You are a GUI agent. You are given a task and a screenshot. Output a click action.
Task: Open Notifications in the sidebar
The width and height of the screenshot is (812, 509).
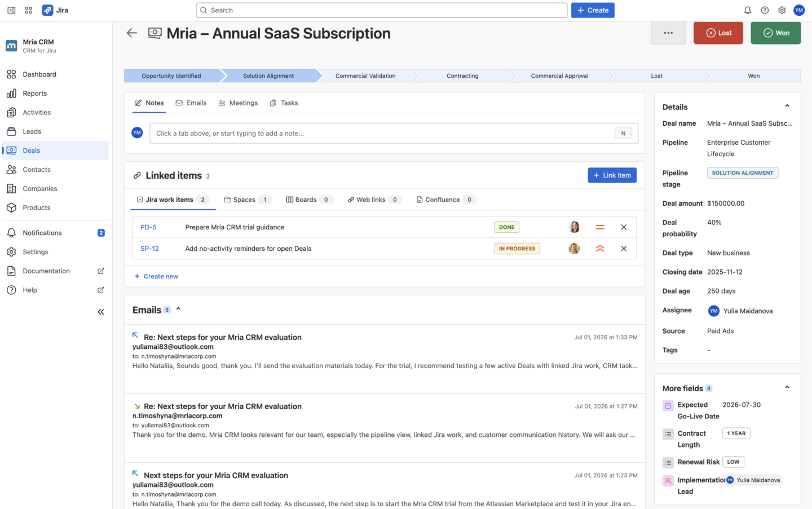click(54, 233)
